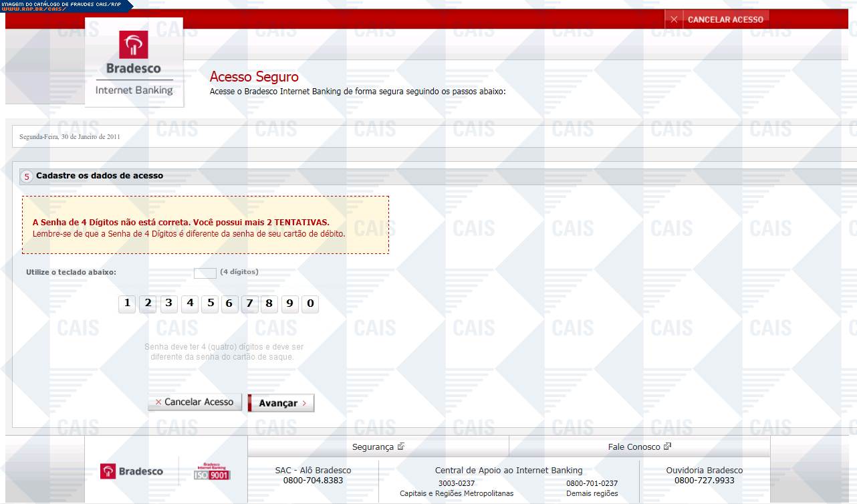Click the 4-digit password input box
The width and height of the screenshot is (857, 504).
pyautogui.click(x=205, y=273)
